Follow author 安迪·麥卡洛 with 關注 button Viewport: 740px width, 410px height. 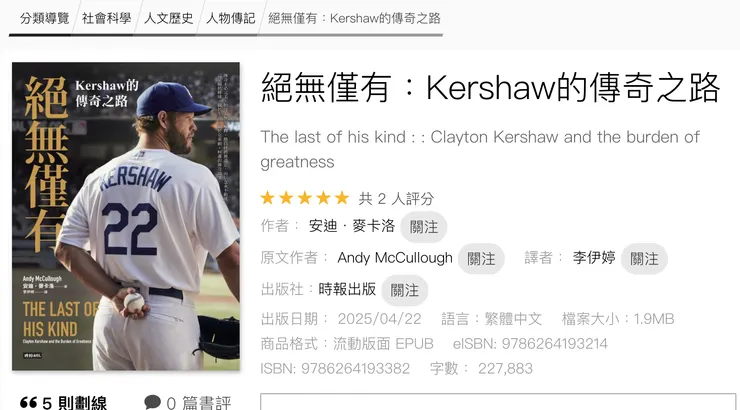(423, 227)
